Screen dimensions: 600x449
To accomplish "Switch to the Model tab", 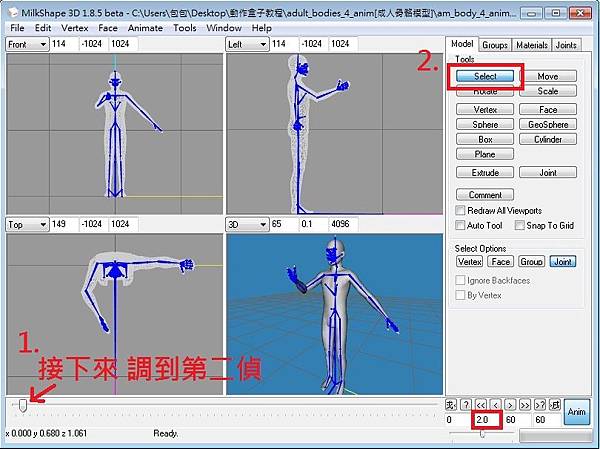I will tap(462, 44).
